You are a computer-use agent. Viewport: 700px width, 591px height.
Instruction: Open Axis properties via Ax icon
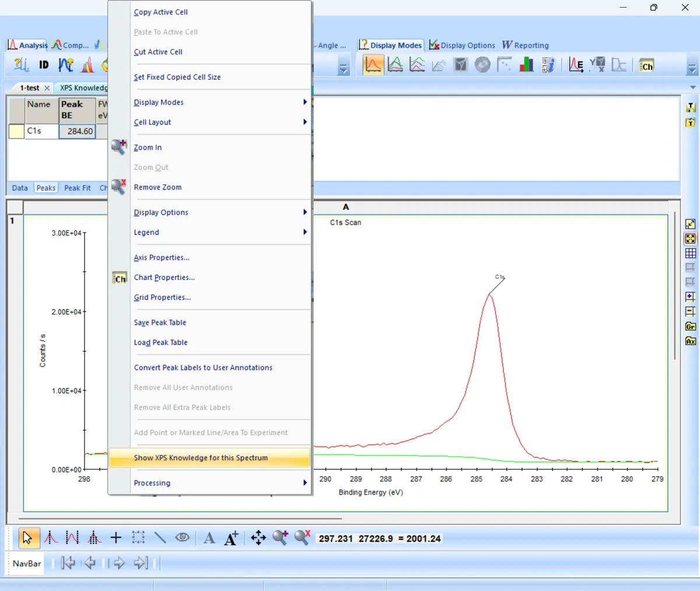pos(691,341)
